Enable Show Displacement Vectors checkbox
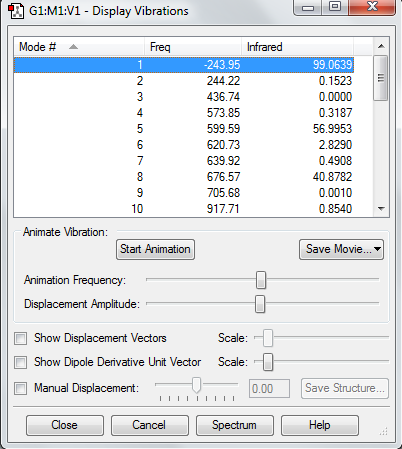402x449 pixels. [21, 338]
